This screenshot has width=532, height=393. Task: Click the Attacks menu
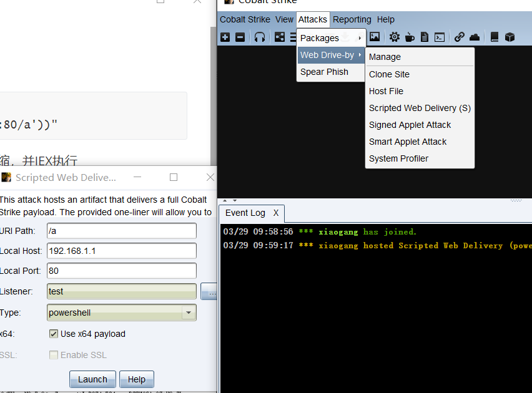coord(312,19)
